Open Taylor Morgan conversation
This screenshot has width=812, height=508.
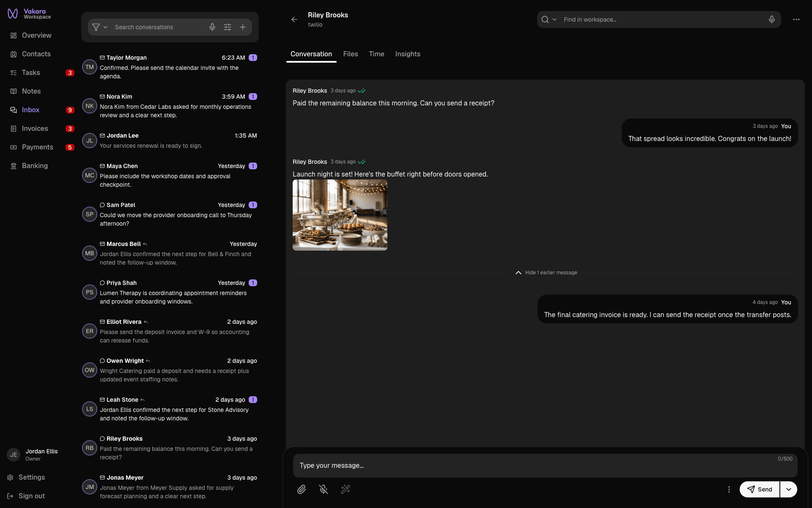[x=170, y=67]
